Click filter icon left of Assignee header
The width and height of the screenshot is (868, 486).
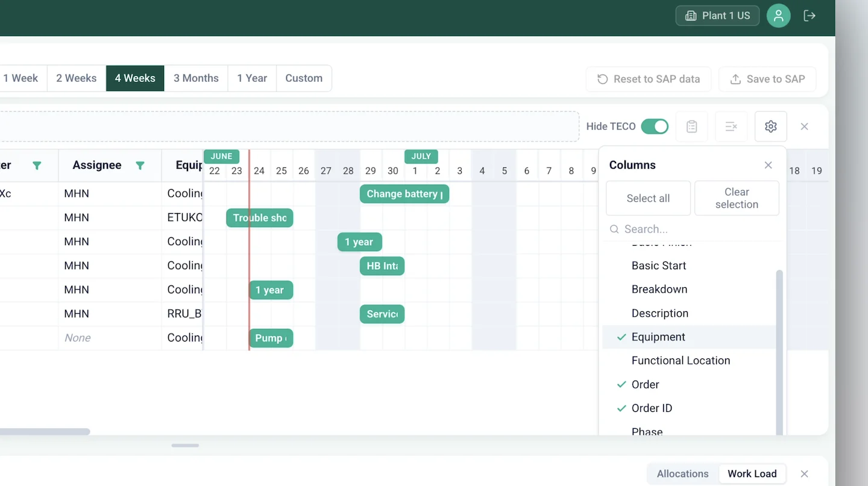click(37, 166)
